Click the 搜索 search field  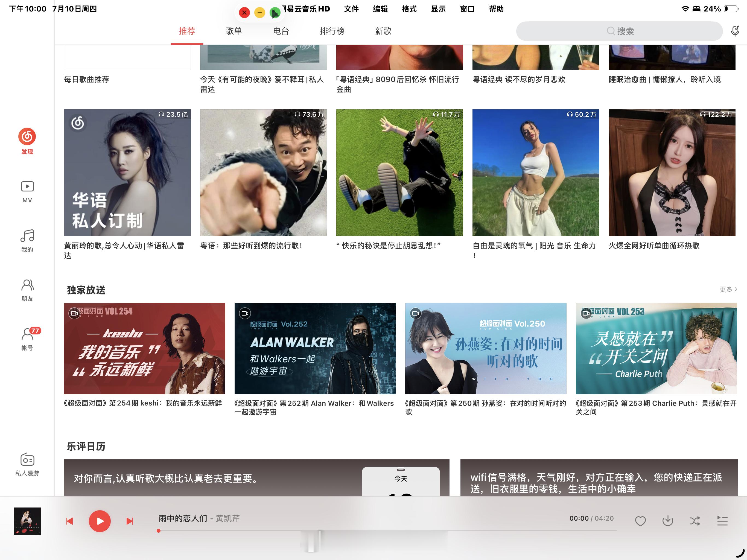click(x=619, y=31)
